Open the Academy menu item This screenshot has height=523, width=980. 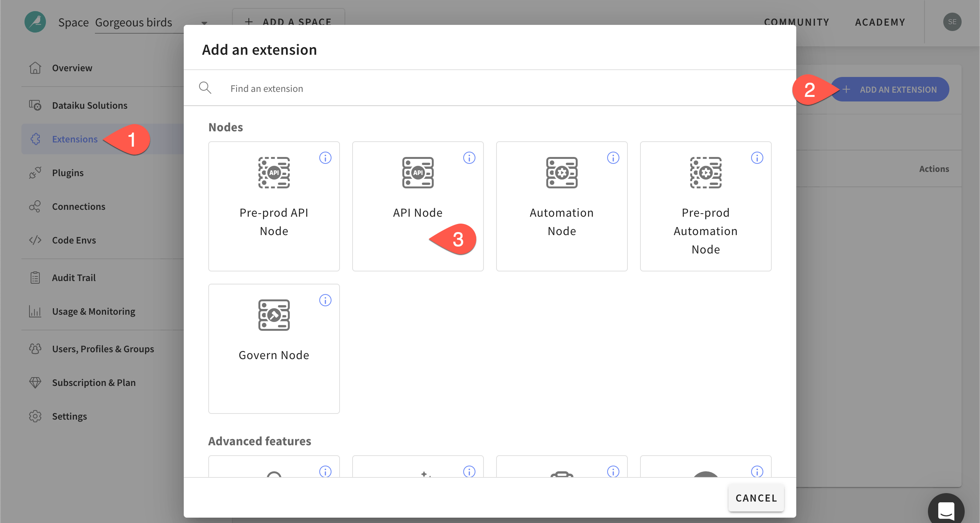tap(880, 22)
